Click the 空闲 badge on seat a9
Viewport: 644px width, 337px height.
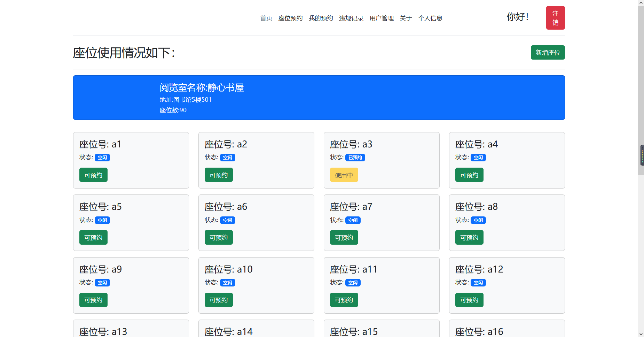(102, 283)
